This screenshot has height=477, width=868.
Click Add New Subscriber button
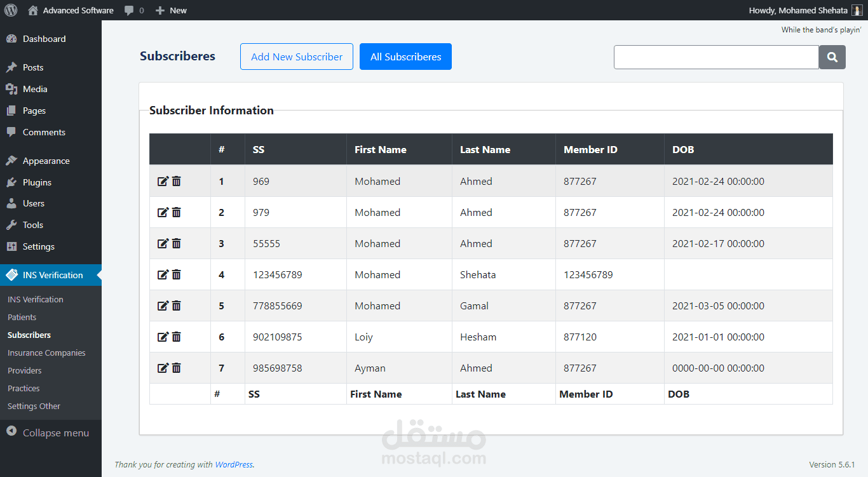[x=297, y=57]
